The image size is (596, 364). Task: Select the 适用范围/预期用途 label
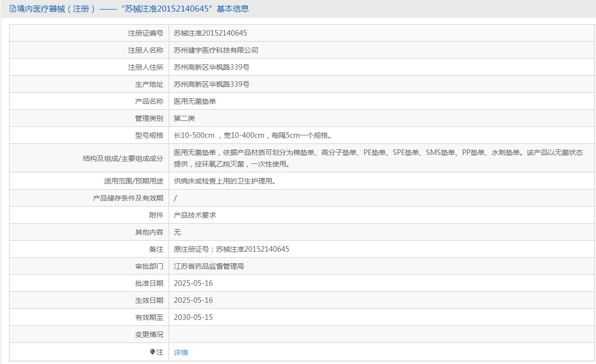[134, 181]
